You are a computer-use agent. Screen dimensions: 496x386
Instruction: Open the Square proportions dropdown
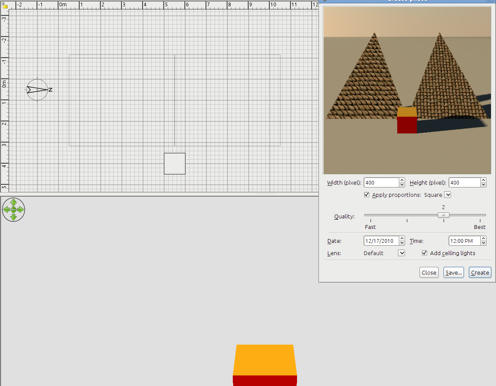coord(448,194)
